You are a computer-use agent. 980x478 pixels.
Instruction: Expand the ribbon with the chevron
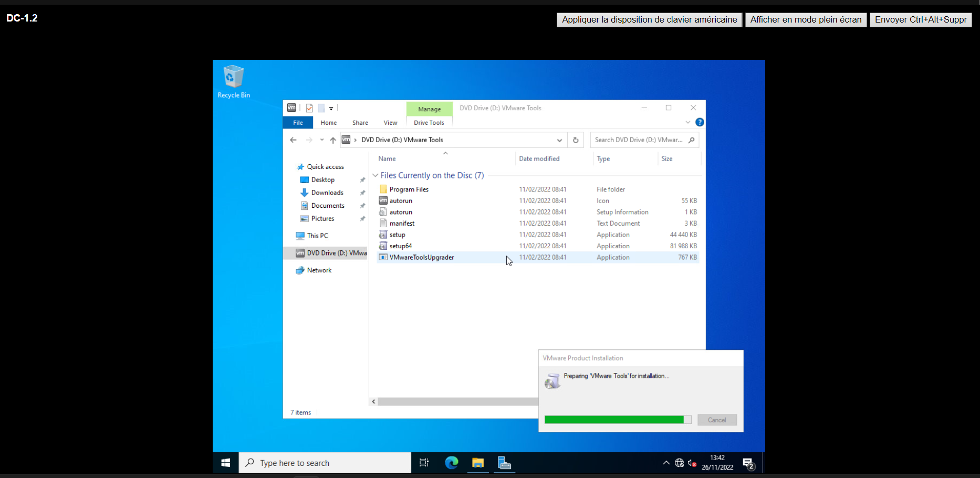[x=688, y=122]
